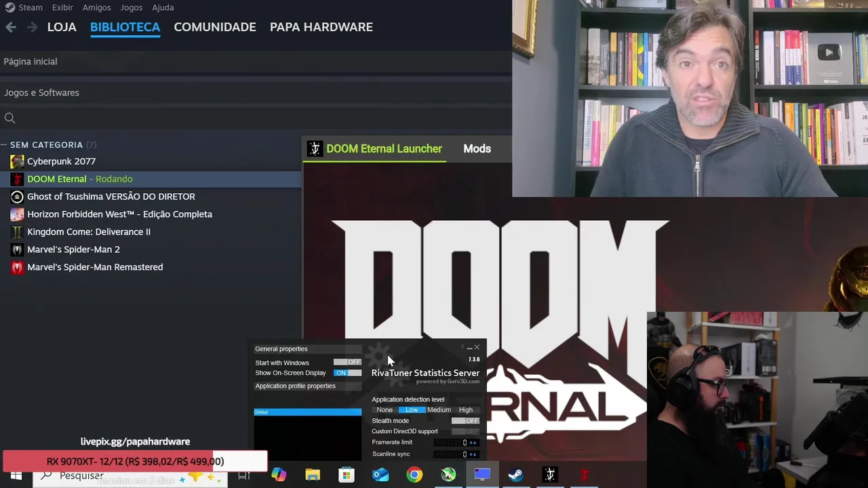868x488 pixels.
Task: Click the Marvel's Spider-Man Remastered game icon
Action: coord(17,267)
